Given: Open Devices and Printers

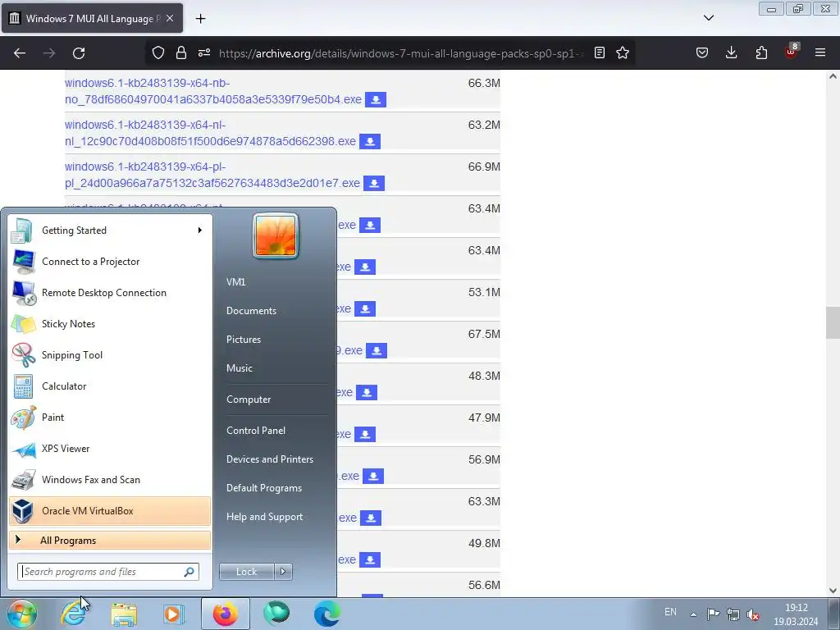Looking at the screenshot, I should [269, 459].
